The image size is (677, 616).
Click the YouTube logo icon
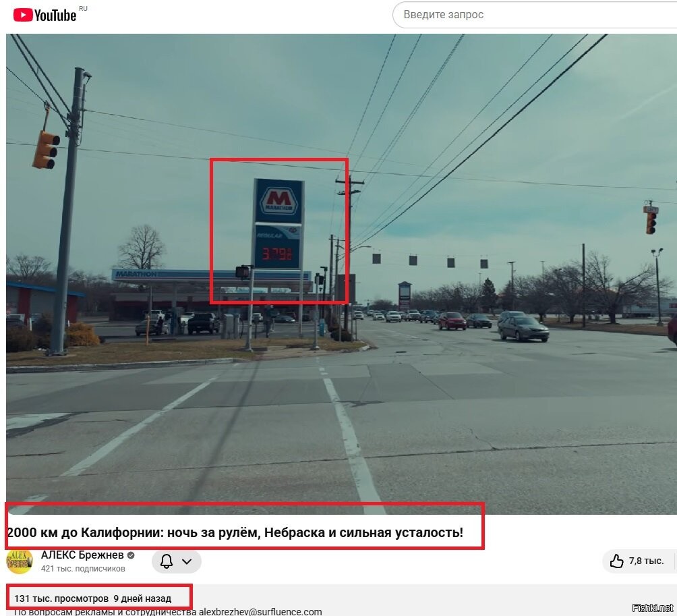point(22,15)
